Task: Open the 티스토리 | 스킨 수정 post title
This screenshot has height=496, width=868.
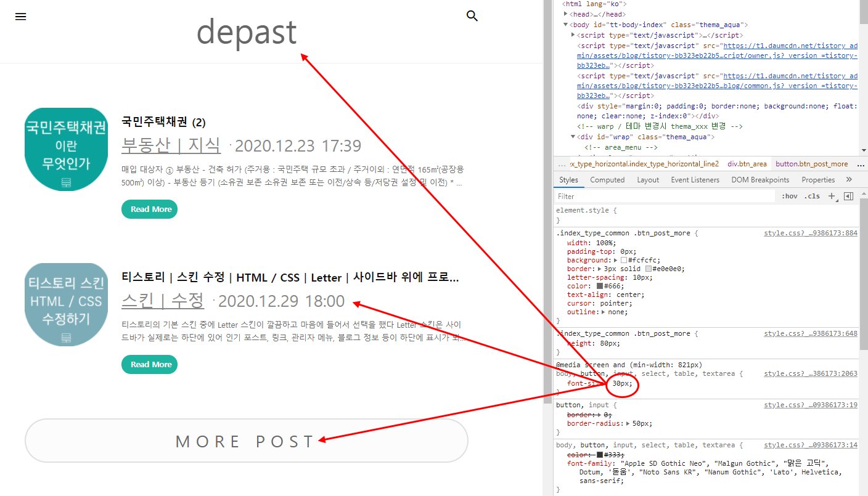Action: (290, 277)
